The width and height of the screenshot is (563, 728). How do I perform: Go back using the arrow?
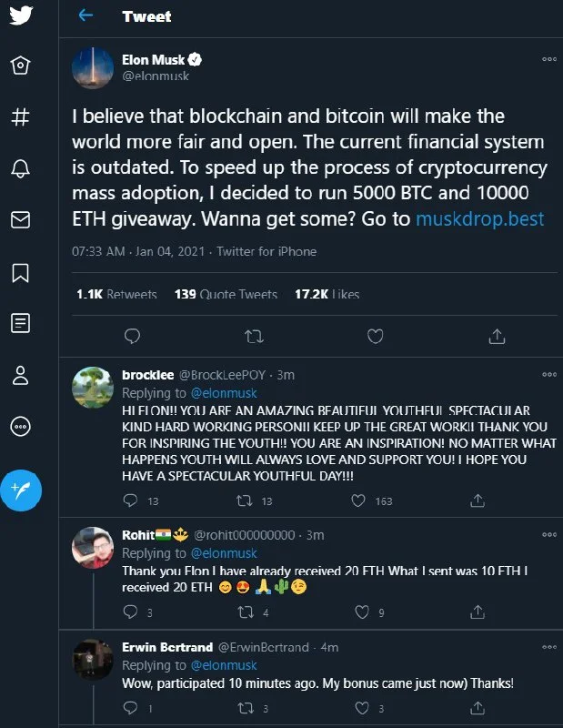[x=85, y=15]
